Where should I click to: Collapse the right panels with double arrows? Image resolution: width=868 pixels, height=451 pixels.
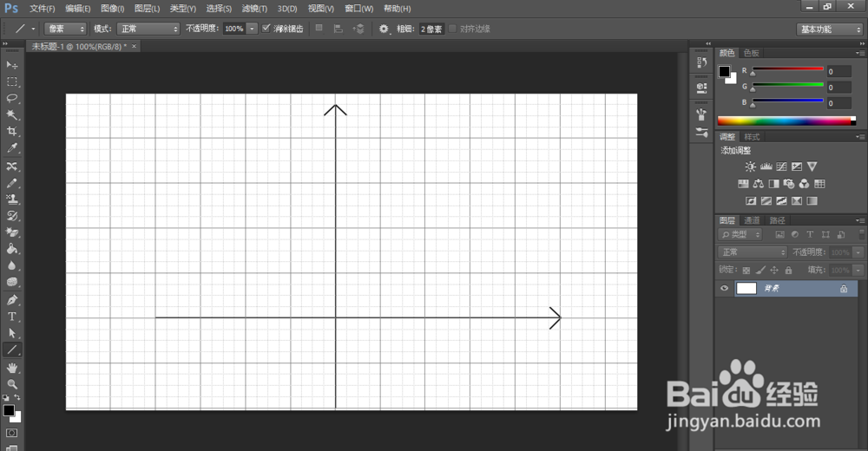point(861,43)
